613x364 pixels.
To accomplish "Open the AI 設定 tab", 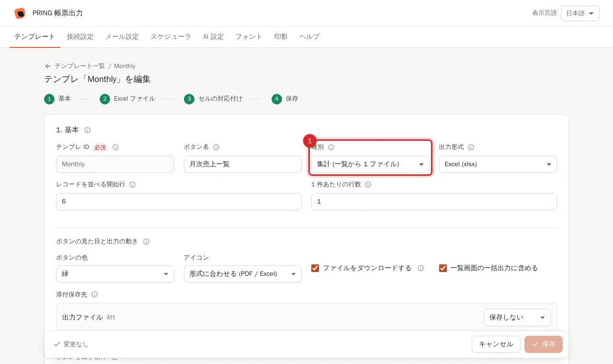I will point(214,37).
